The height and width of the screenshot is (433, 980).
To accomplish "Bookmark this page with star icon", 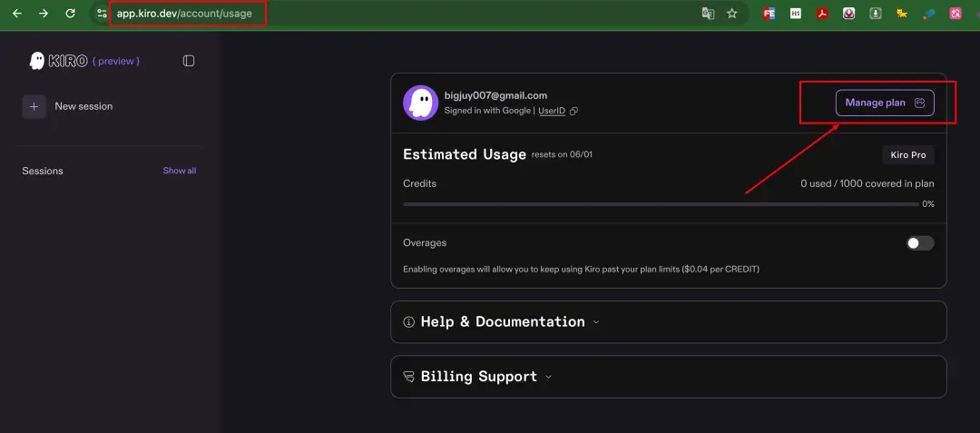I will click(x=732, y=13).
